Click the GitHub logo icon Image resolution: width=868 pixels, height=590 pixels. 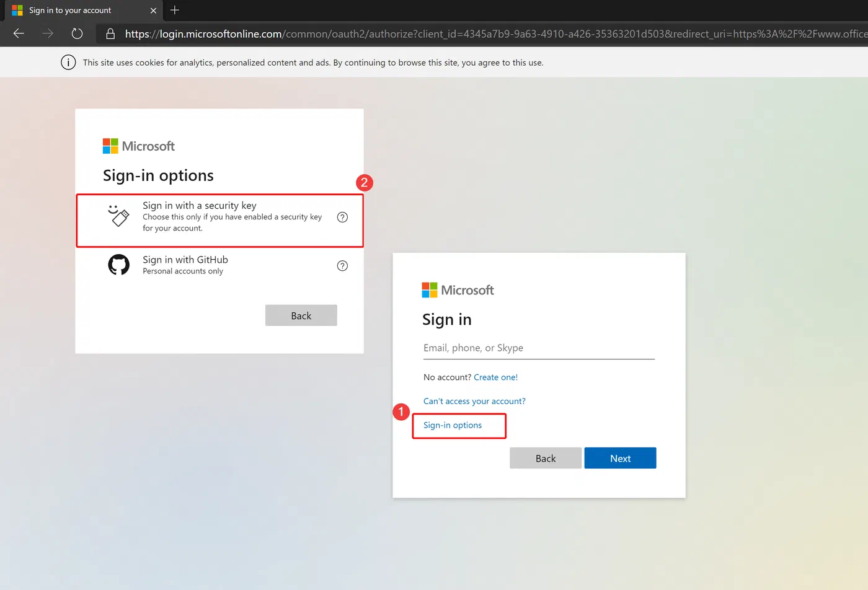coord(119,265)
